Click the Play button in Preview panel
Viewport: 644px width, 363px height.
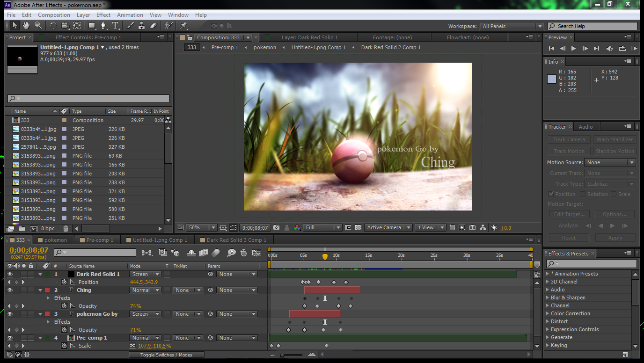pyautogui.click(x=574, y=48)
